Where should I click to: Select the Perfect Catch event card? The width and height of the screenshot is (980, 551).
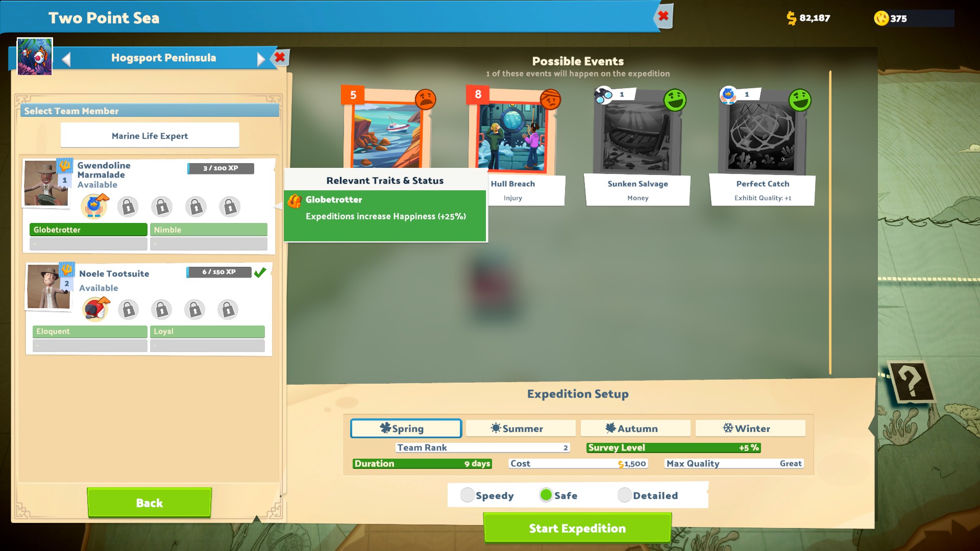pos(763,145)
